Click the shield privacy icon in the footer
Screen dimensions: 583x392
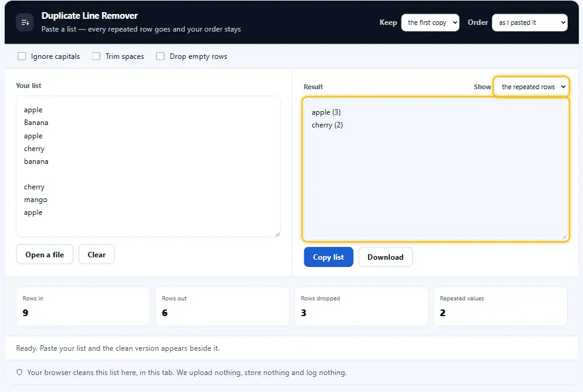click(x=19, y=373)
